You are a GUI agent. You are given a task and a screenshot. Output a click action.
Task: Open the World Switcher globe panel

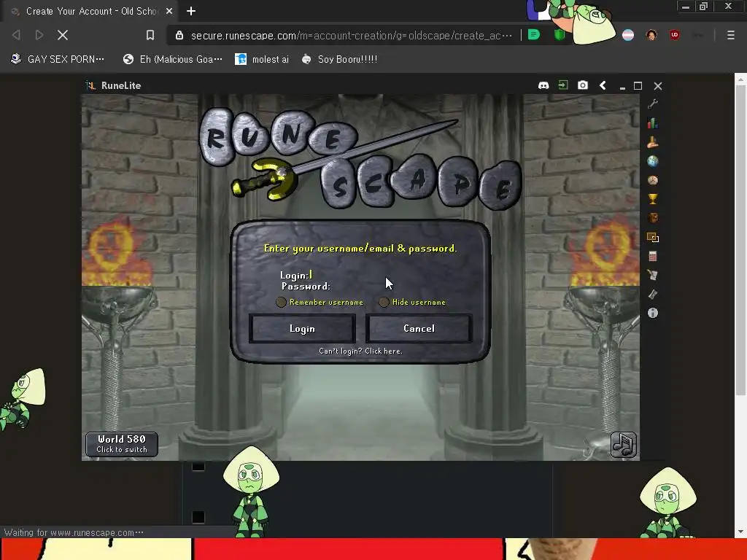pyautogui.click(x=653, y=161)
